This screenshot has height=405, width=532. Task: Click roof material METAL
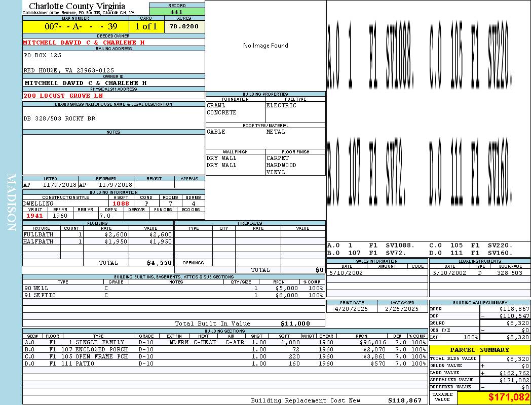(276, 132)
